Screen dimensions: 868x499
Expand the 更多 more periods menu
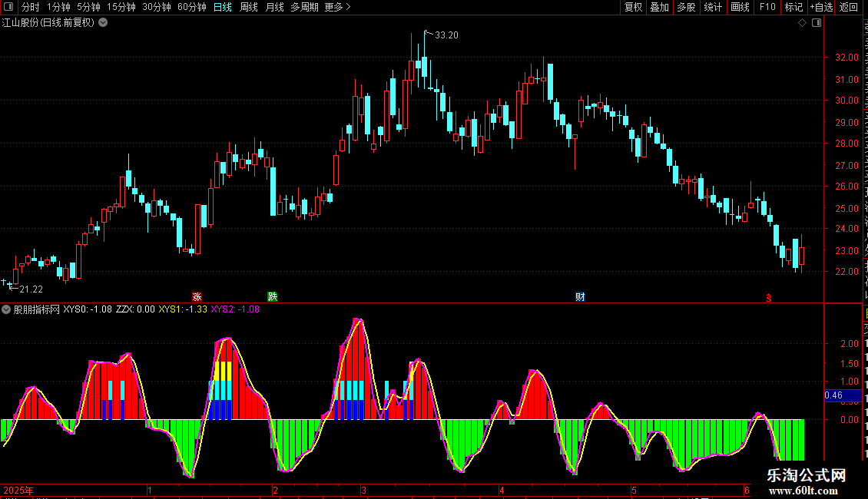point(337,7)
